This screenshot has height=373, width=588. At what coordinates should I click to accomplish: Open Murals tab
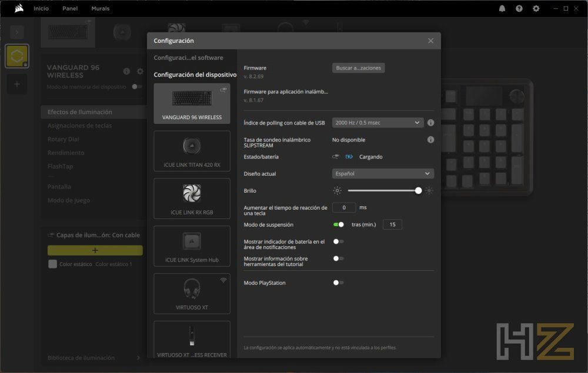pyautogui.click(x=101, y=8)
